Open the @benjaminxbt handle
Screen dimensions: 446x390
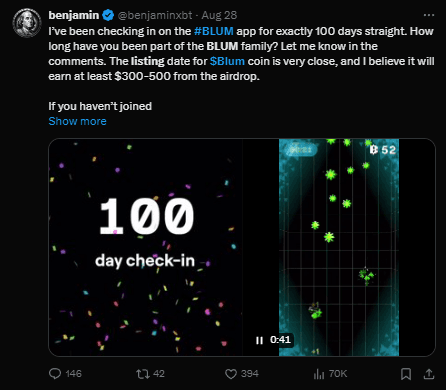155,15
